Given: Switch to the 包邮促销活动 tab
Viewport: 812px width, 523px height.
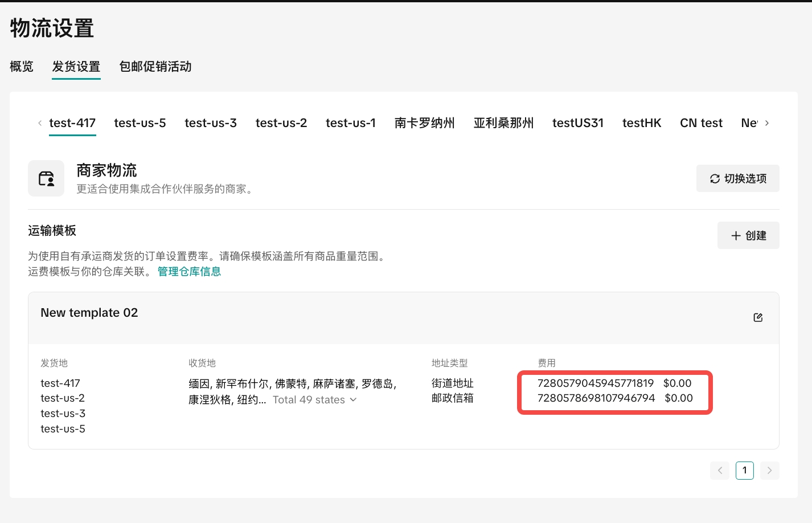Looking at the screenshot, I should click(155, 67).
